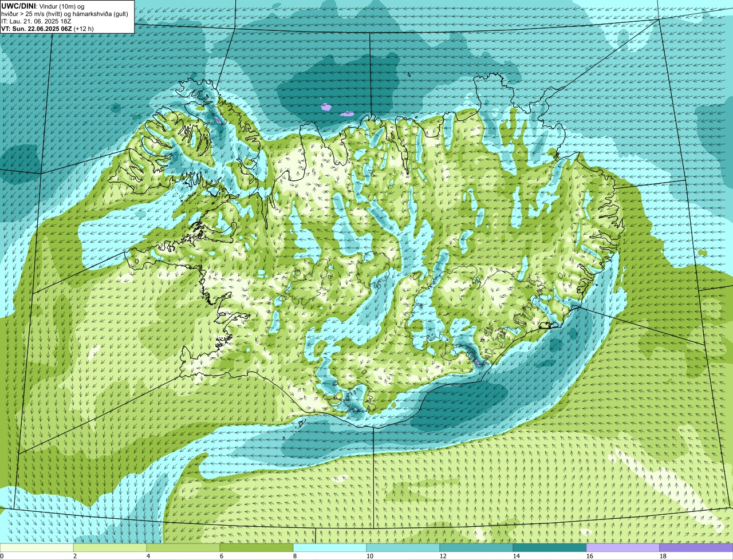Image resolution: width=733 pixels, height=560 pixels.
Task: Click the legend label '12'
Action: (x=443, y=556)
